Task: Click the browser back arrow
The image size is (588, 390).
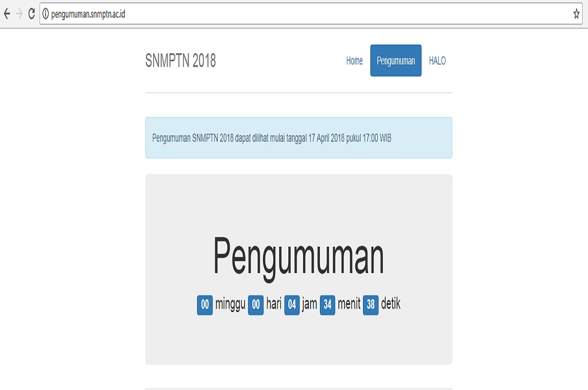Action: (7, 14)
